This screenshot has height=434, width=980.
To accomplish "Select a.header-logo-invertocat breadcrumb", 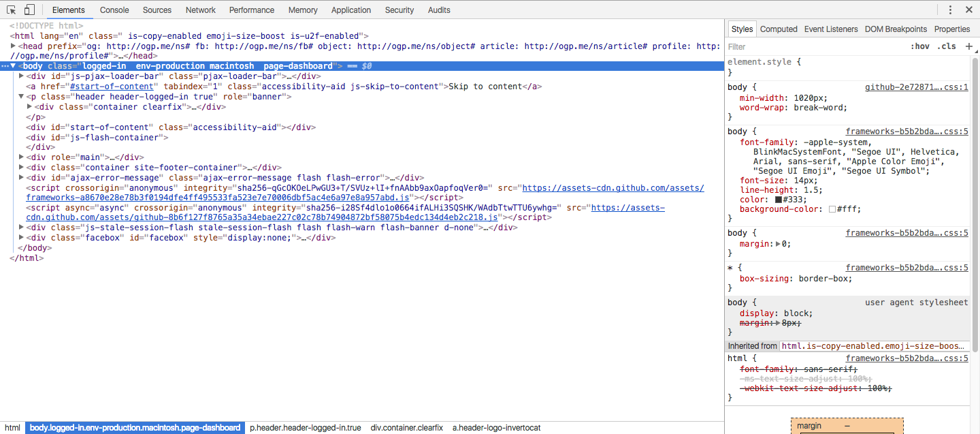I will pos(496,428).
